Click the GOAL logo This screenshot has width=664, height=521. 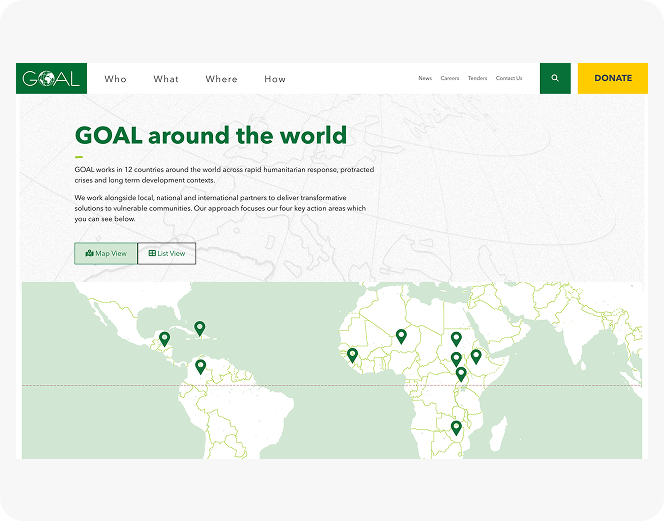pos(51,78)
